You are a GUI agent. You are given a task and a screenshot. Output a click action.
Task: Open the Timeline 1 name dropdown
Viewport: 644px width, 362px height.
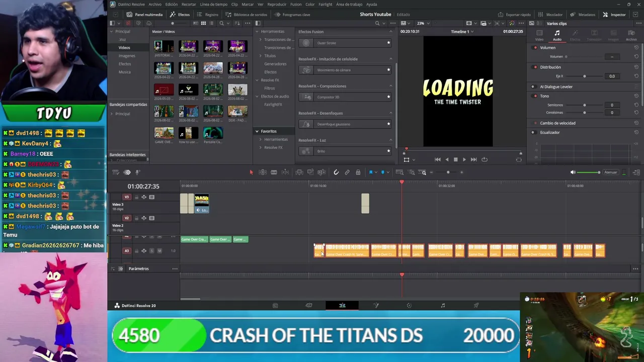point(462,32)
